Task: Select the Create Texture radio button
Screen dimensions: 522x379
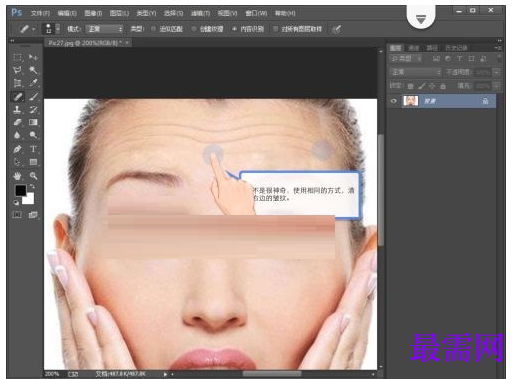Action: [x=194, y=29]
